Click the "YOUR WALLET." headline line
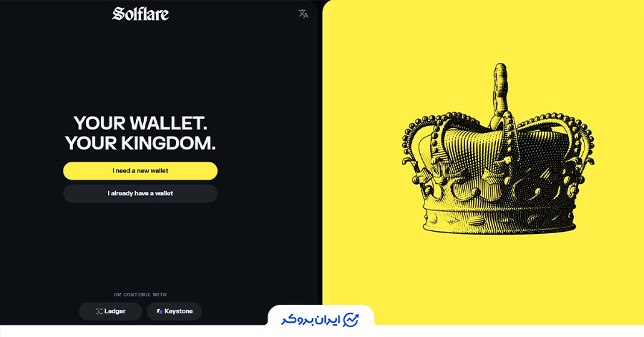The width and height of the screenshot is (644, 337). (x=140, y=123)
